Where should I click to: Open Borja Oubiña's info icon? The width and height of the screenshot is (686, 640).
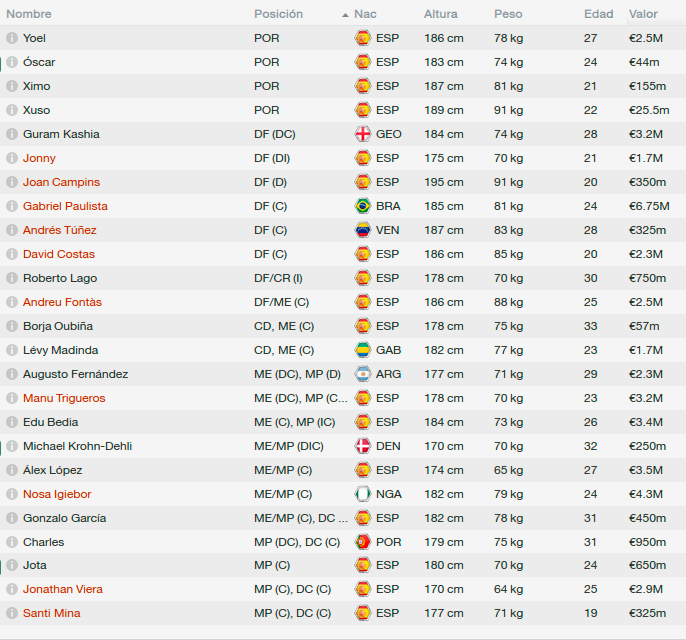click(12, 326)
